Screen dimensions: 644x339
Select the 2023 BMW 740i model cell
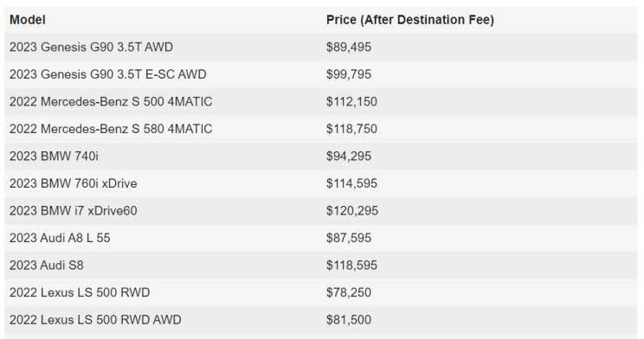(x=54, y=156)
